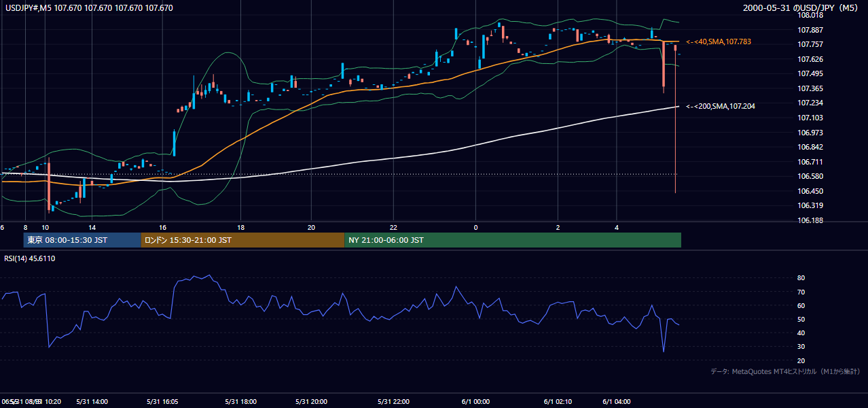This screenshot has width=868, height=408.
Task: Select the ロンドン 15:30-21:00 JST session bar
Action: (x=242, y=240)
